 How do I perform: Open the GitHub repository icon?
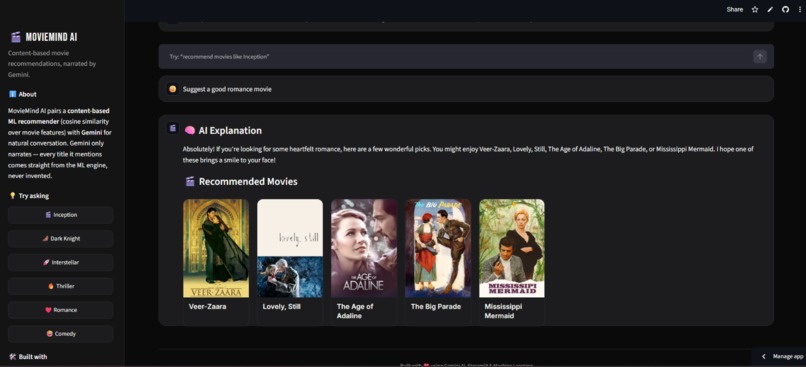point(785,9)
